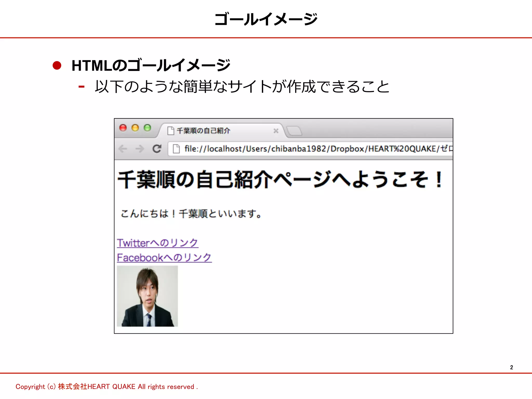This screenshot has height=399, width=532.
Task: Click the こんにちは！千葉順といいます paragraph text
Action: click(191, 214)
